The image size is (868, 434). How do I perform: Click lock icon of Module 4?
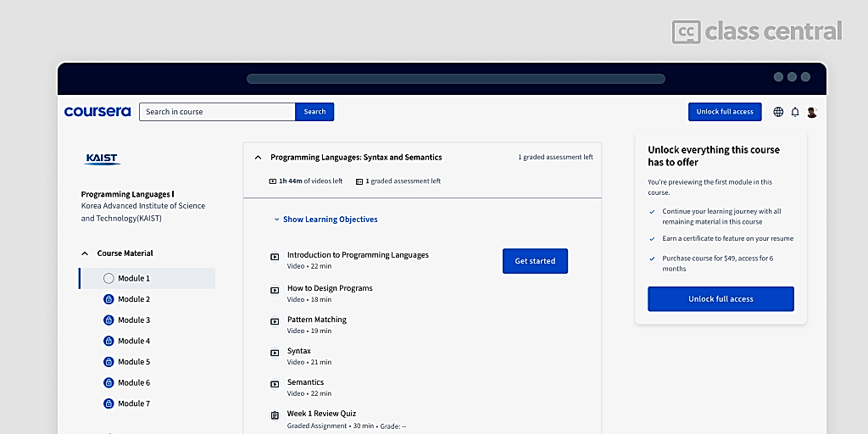[108, 341]
